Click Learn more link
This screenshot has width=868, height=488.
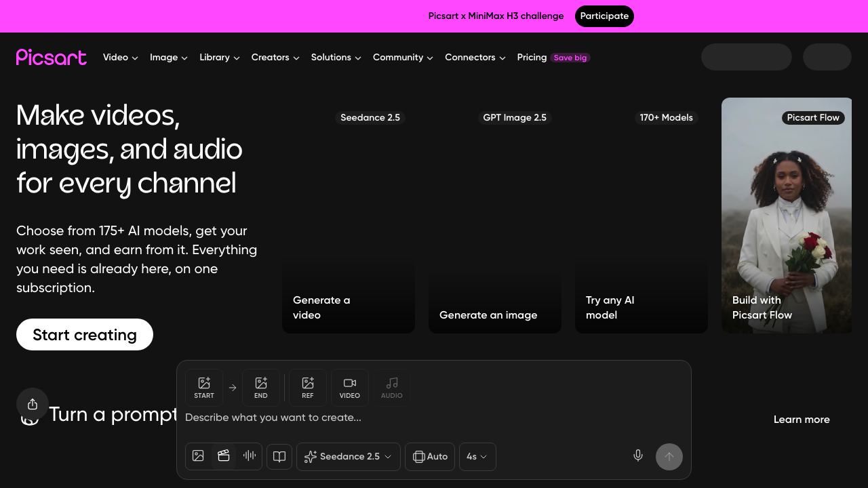802,420
